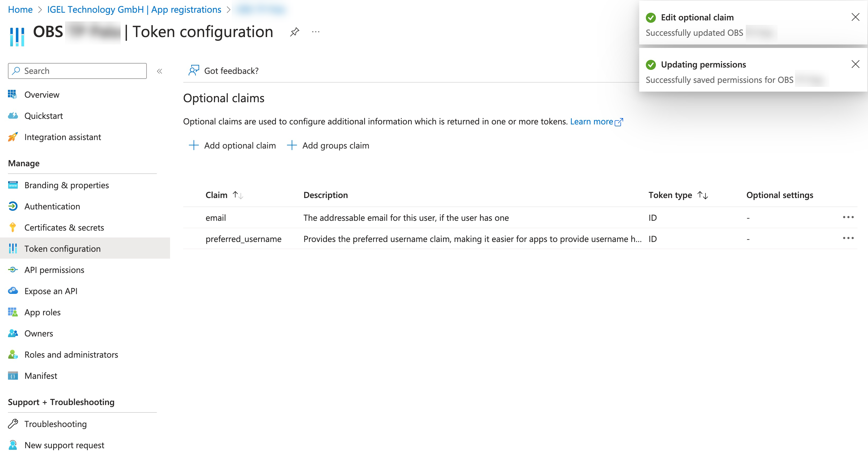
Task: Click the Expose an API cloud icon
Action: point(13,291)
